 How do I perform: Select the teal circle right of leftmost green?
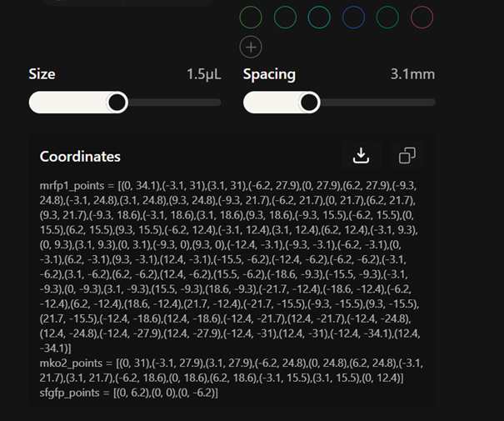tap(285, 17)
